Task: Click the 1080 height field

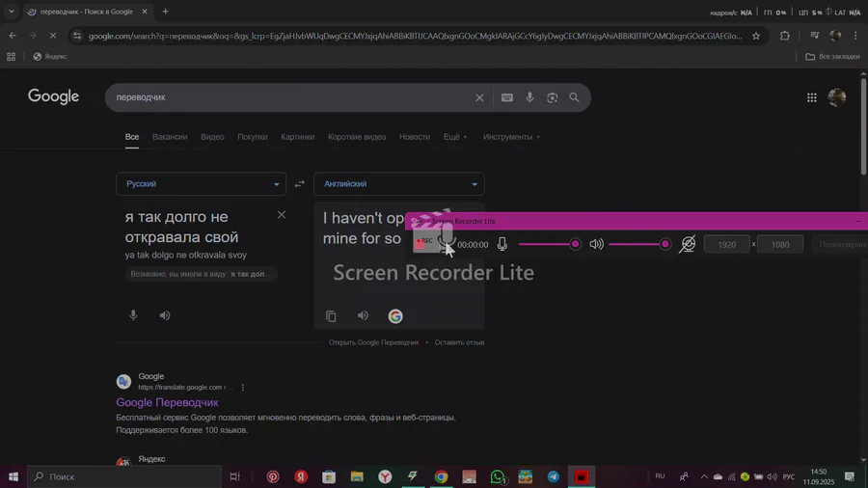Action: pos(780,245)
